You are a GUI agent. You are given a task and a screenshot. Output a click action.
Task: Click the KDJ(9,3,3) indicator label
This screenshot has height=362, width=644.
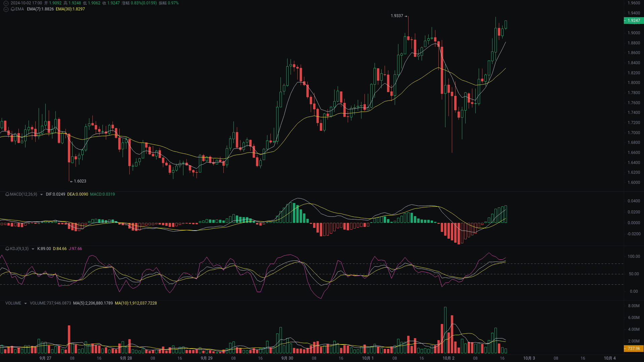19,249
